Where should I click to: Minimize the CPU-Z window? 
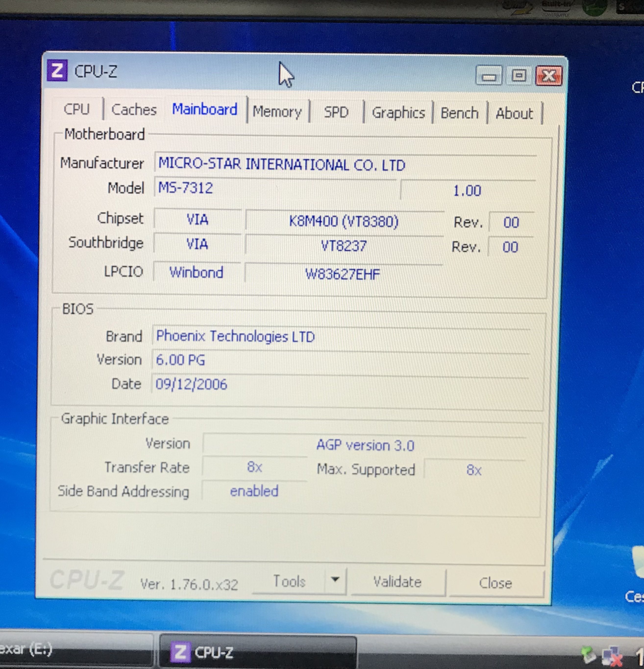click(488, 76)
